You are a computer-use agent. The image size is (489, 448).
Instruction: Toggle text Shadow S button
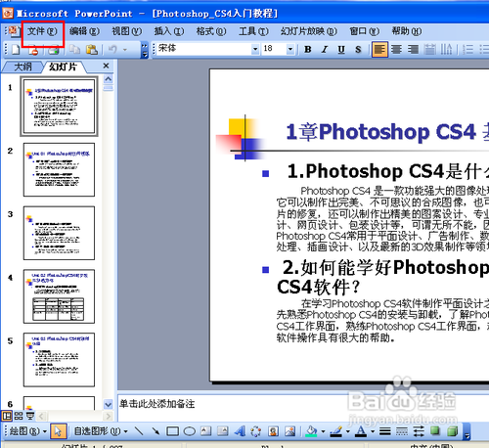tap(358, 50)
